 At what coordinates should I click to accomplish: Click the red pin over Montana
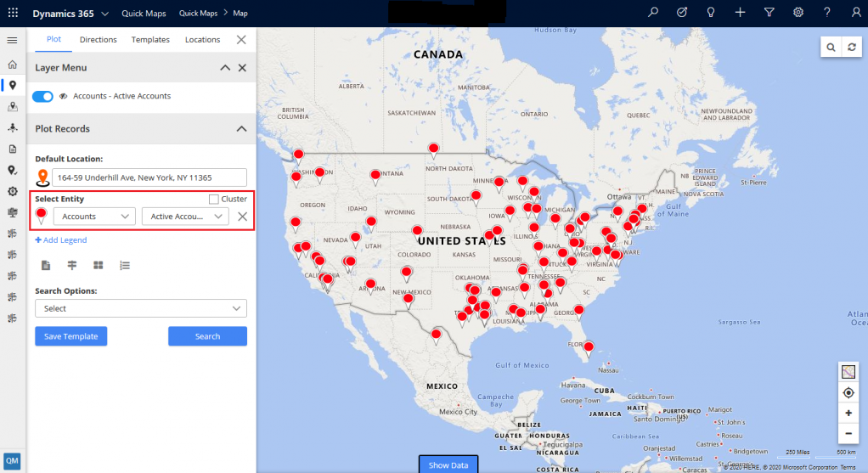[x=375, y=177]
